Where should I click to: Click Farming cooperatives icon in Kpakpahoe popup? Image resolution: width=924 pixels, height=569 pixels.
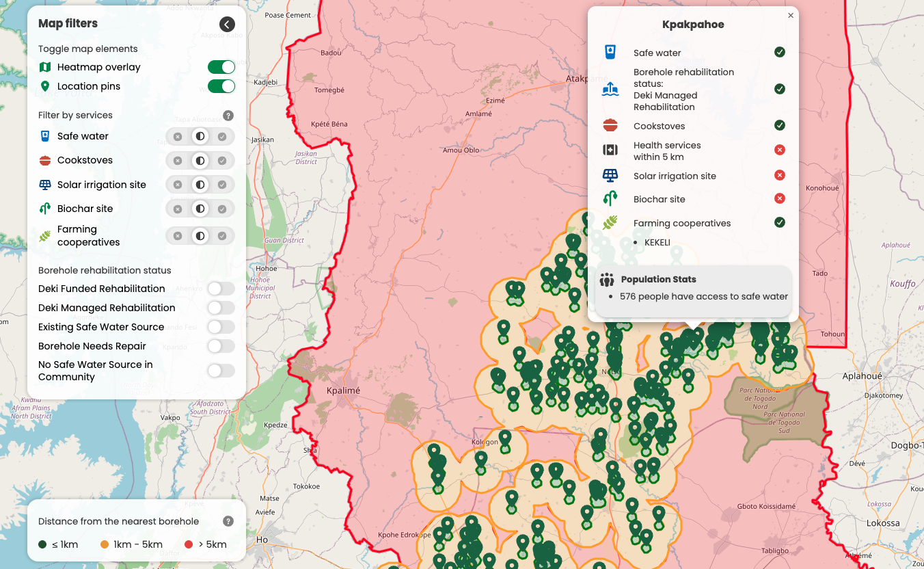[610, 223]
